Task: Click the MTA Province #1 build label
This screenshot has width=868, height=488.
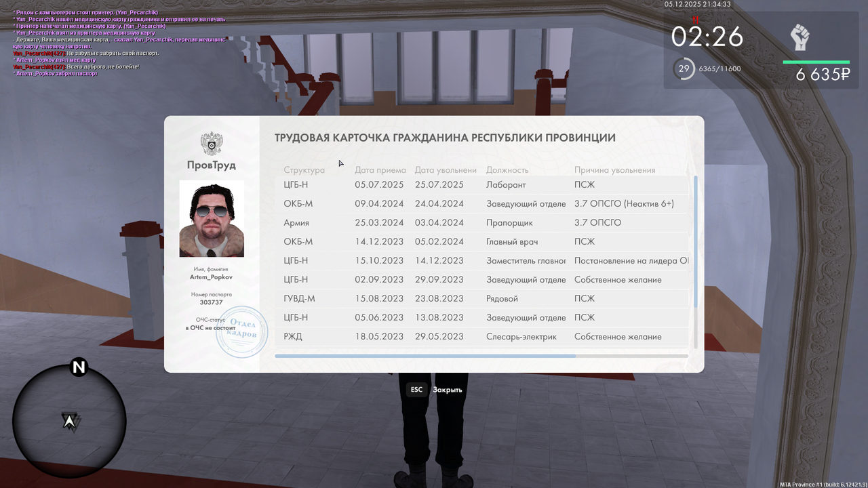Action: pos(823,485)
